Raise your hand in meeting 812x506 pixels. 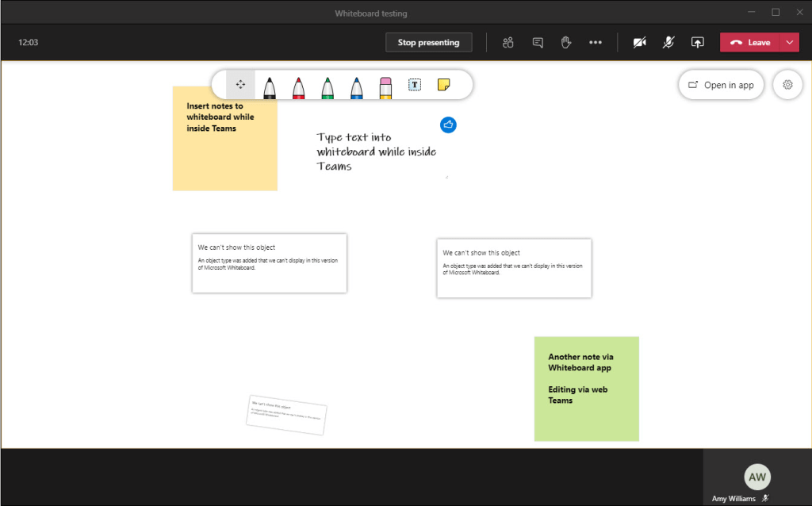tap(566, 43)
